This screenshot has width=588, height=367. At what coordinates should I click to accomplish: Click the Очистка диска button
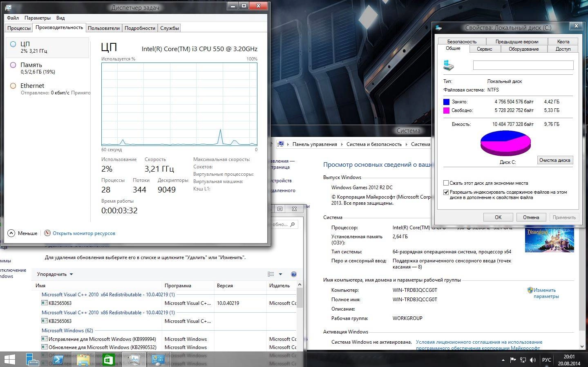(554, 160)
